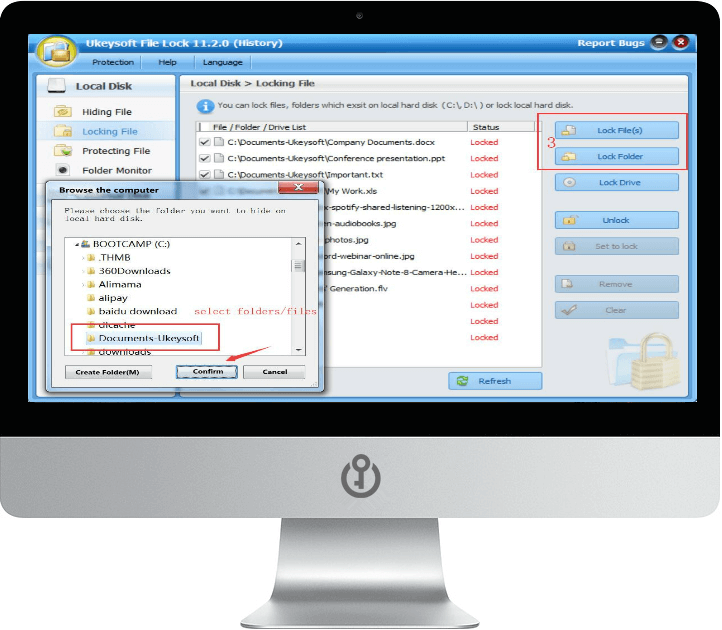Open the Language menu
The width and height of the screenshot is (722, 630).
coord(222,62)
